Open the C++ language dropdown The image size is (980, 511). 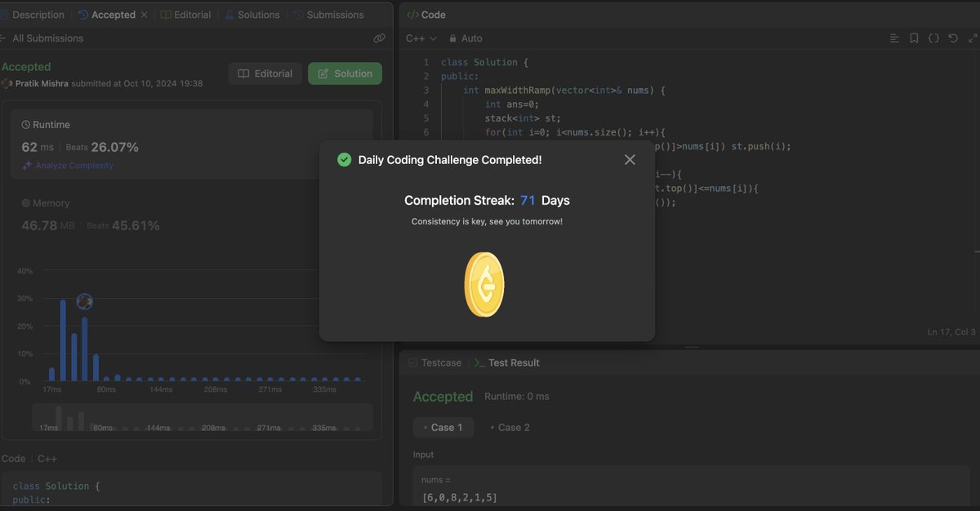pos(421,38)
